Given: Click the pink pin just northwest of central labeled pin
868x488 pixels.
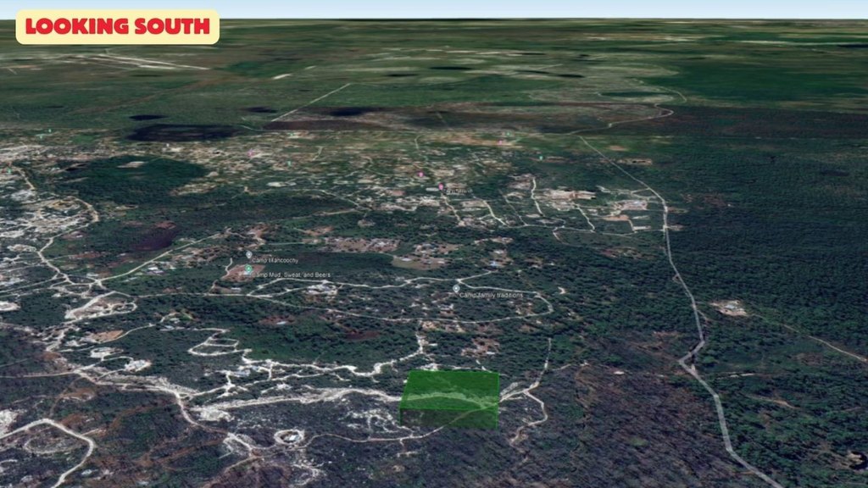Looking at the screenshot, I should point(421,175).
